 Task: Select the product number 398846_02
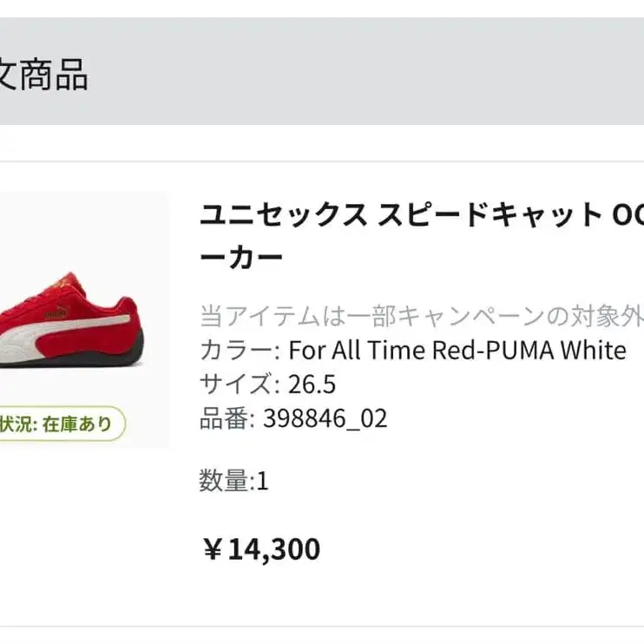click(325, 419)
